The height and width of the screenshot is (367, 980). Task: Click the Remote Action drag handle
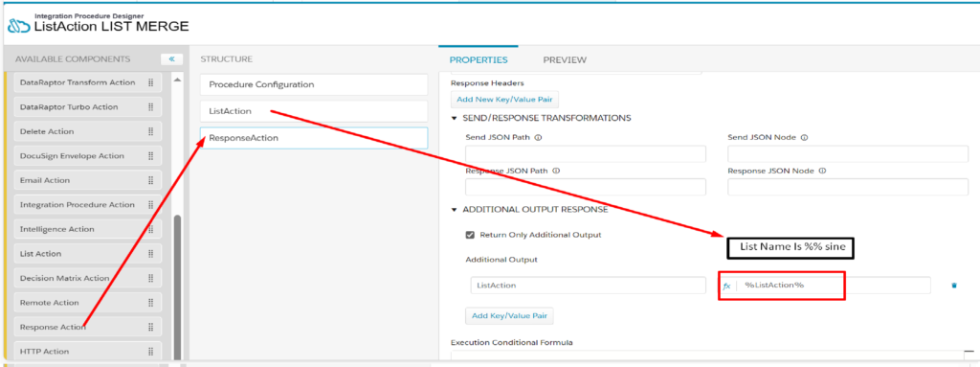click(150, 303)
